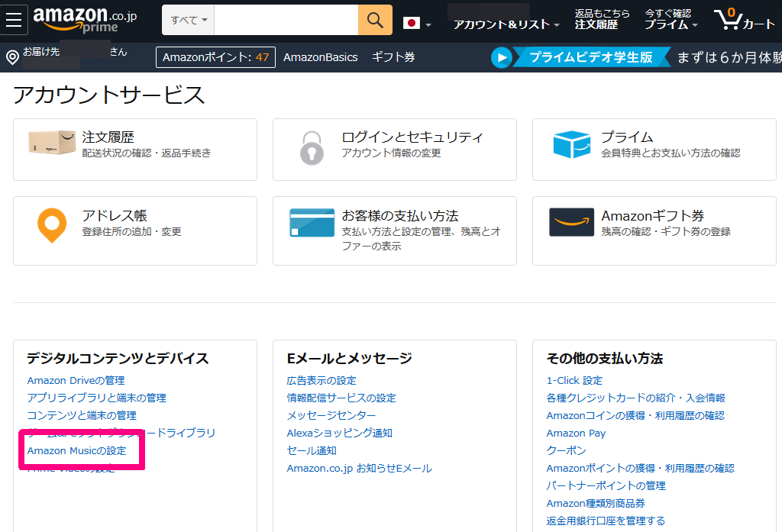Click Amazon.co.jp お知らせEメール link
This screenshot has height=532, width=782.
tap(360, 468)
